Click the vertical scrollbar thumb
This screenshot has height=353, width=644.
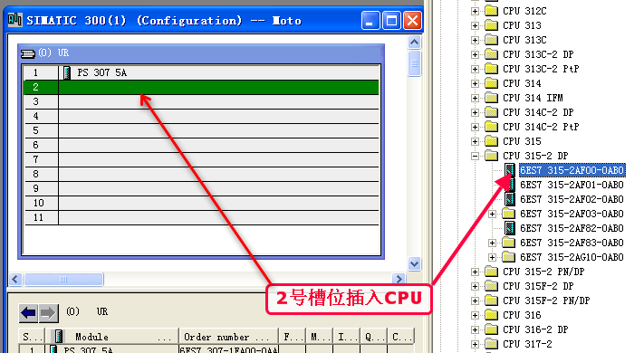click(414, 63)
